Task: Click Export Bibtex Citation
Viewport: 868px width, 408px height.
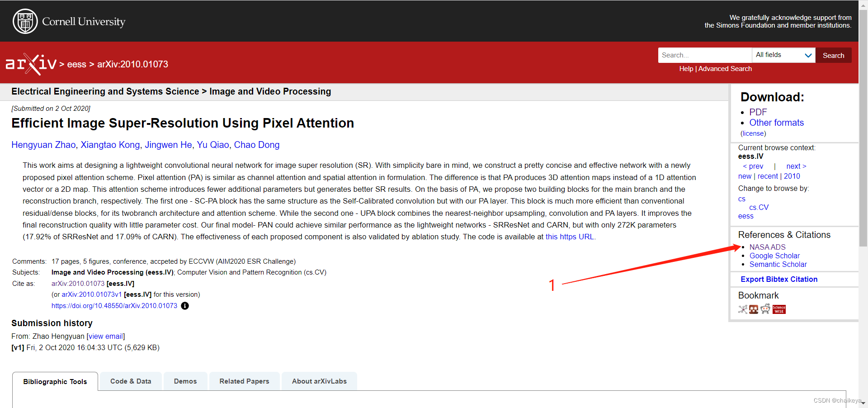Action: point(779,280)
